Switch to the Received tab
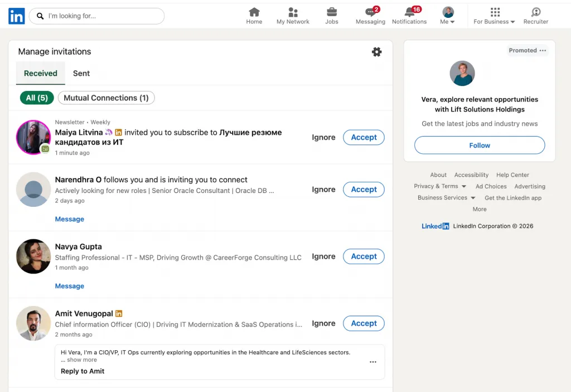 40,73
